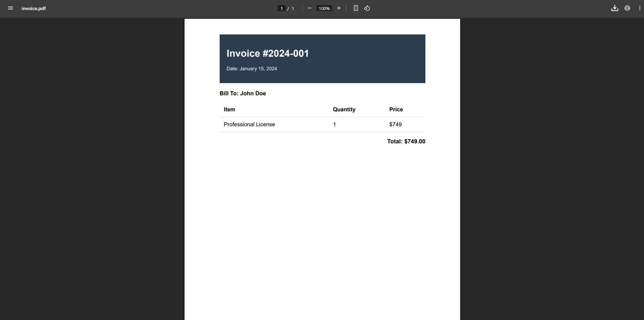Click the fit to page icon
This screenshot has width=644, height=320.
356,8
